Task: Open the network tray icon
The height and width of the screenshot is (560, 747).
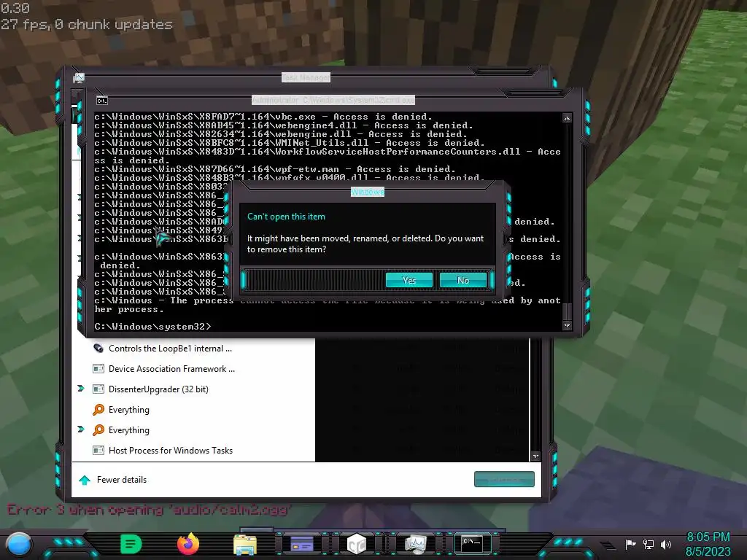Action: (x=649, y=544)
